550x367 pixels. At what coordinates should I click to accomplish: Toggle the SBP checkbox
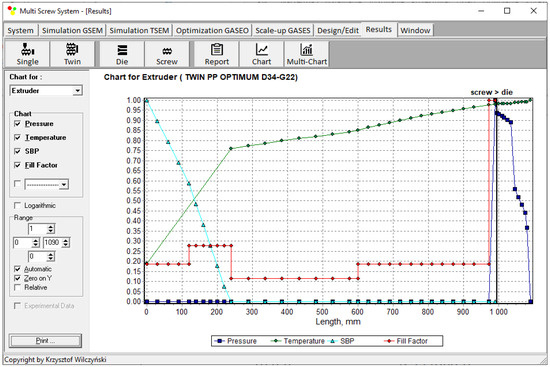tap(17, 151)
